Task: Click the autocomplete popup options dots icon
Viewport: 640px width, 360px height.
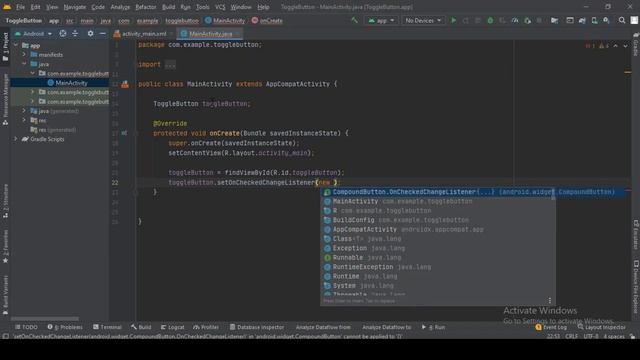Action: (549, 300)
